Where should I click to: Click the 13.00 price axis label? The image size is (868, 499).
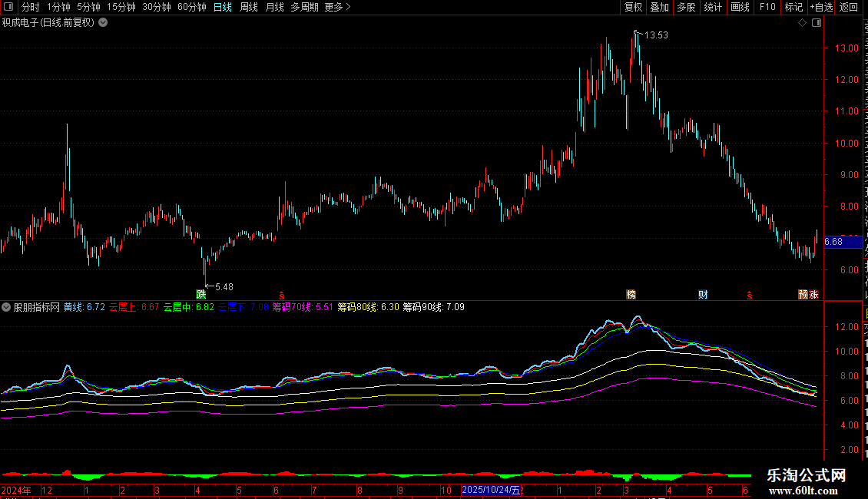[x=846, y=48]
